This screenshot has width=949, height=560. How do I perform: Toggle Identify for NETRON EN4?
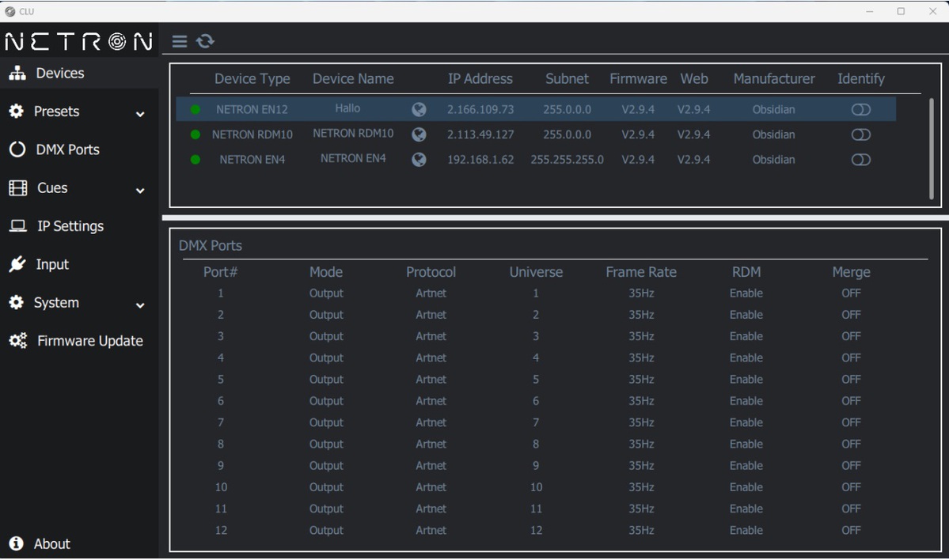pos(860,160)
